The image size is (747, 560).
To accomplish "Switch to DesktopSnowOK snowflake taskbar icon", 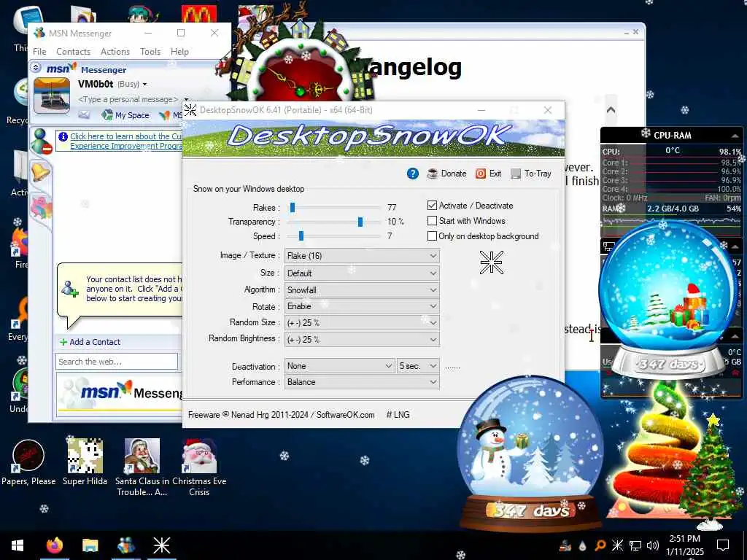I will (x=161, y=545).
